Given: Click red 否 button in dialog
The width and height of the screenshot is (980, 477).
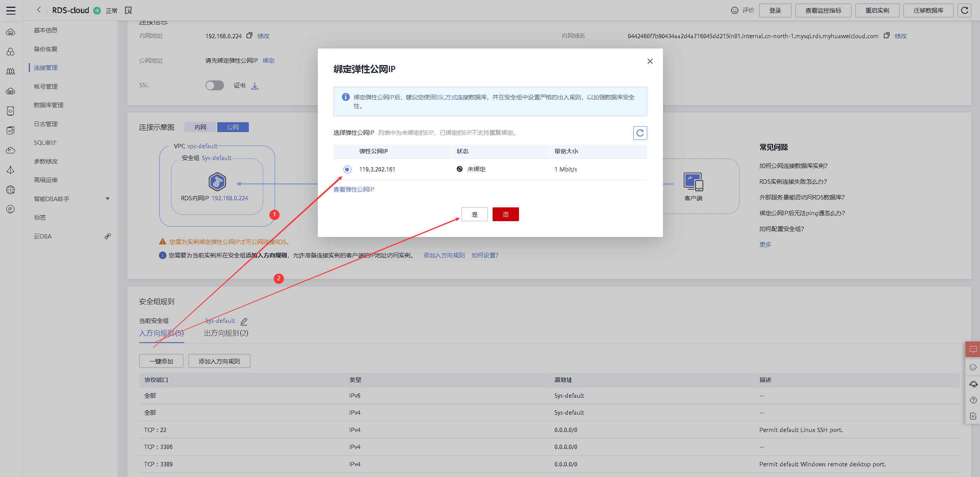Looking at the screenshot, I should coord(506,214).
